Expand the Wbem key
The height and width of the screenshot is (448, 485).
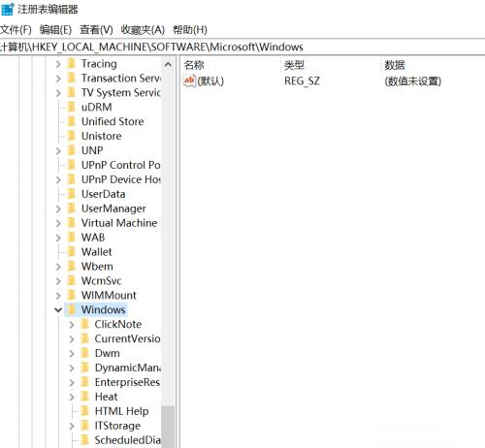(58, 267)
